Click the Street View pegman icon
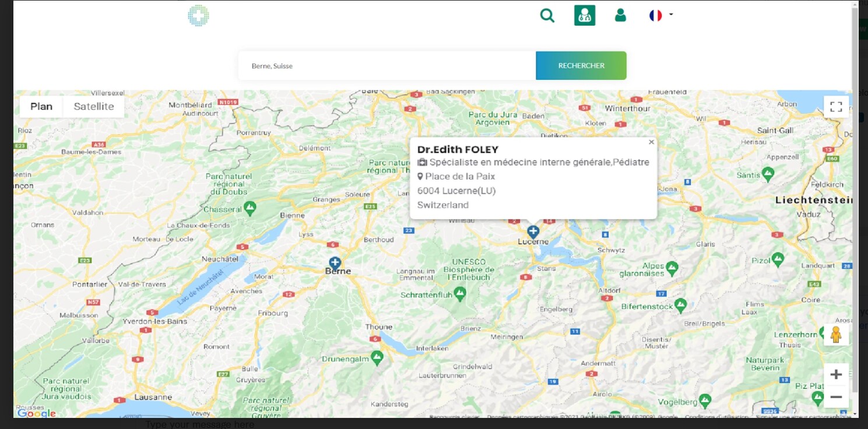 tap(835, 335)
